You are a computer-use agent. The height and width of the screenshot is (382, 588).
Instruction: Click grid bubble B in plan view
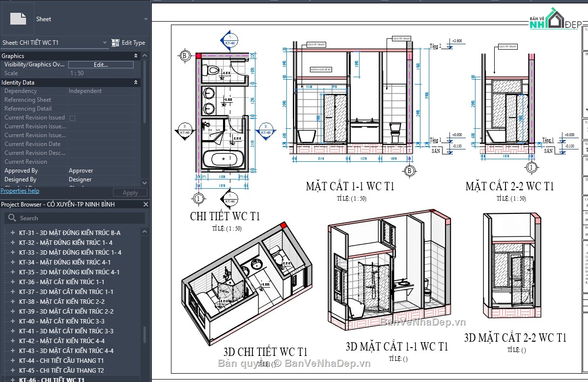coord(184,56)
